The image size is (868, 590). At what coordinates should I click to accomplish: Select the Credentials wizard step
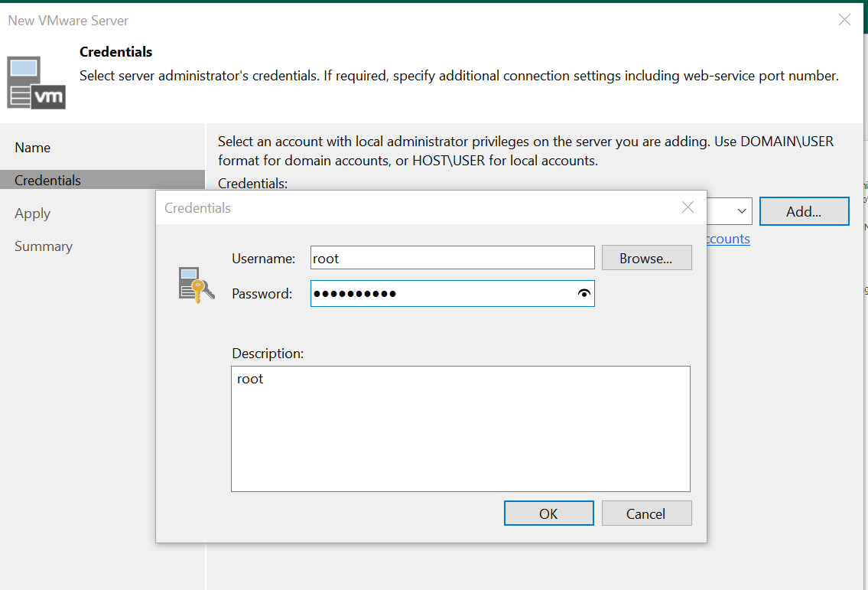[x=48, y=181]
